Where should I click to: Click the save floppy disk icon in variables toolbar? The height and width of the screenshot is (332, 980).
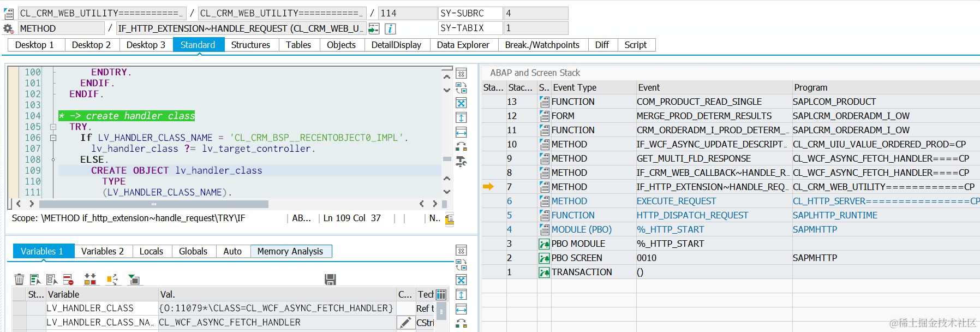point(330,280)
